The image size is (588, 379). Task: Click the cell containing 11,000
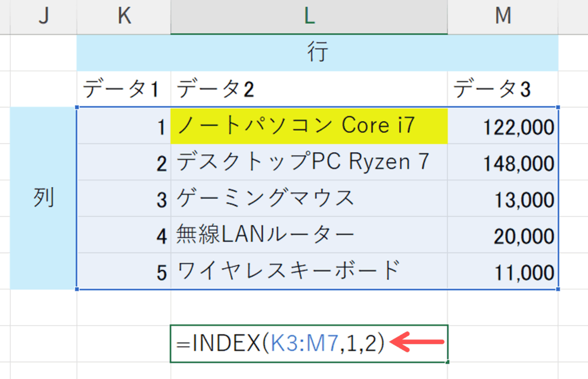coord(503,271)
